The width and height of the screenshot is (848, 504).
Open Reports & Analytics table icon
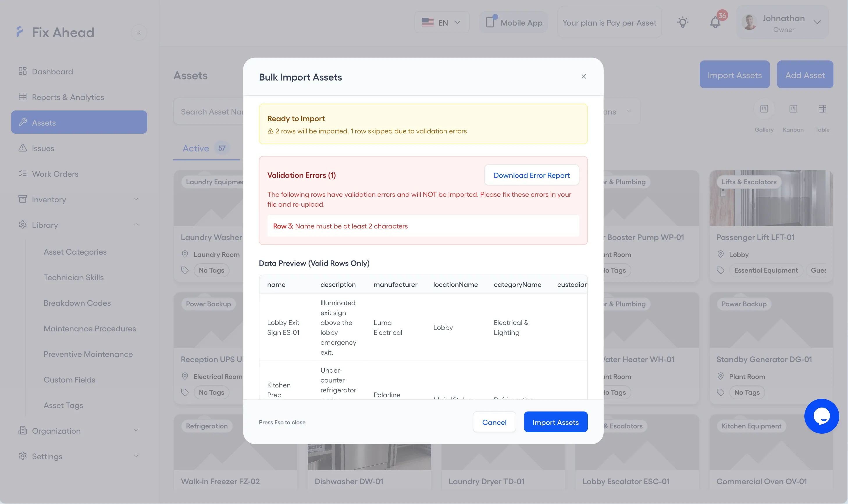click(22, 97)
